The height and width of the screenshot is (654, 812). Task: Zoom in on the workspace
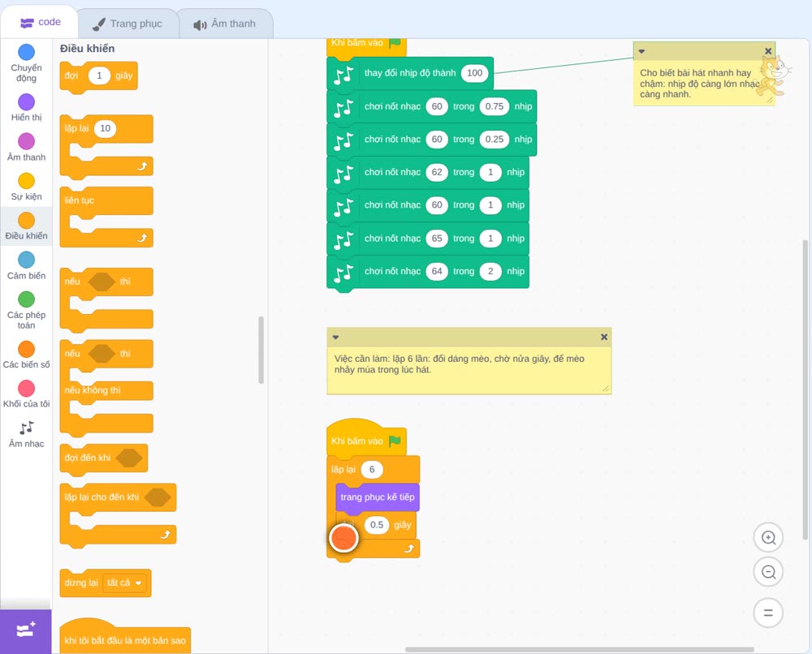[x=768, y=538]
